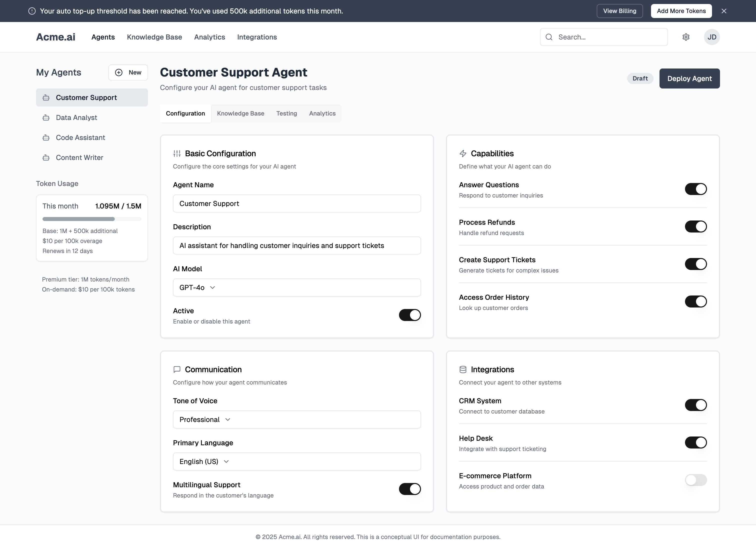Click the search magnifier icon
This screenshot has width=756, height=549.
click(x=549, y=37)
